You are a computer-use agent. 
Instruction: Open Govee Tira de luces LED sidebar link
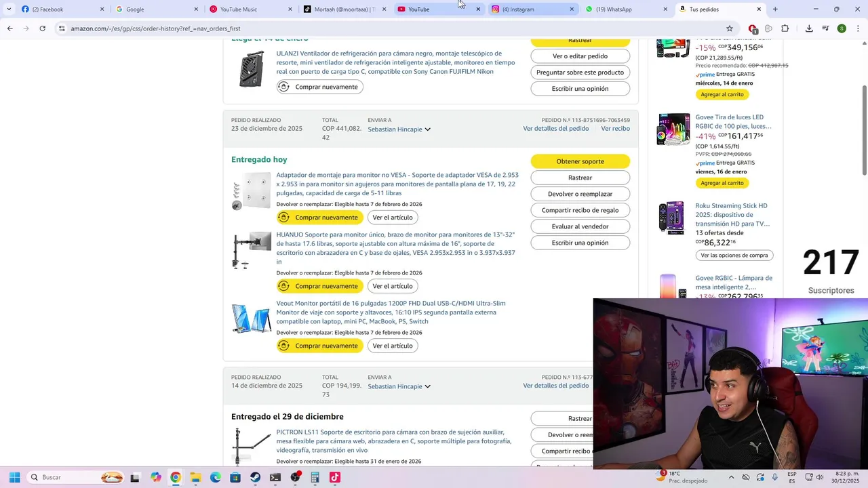tap(733, 121)
